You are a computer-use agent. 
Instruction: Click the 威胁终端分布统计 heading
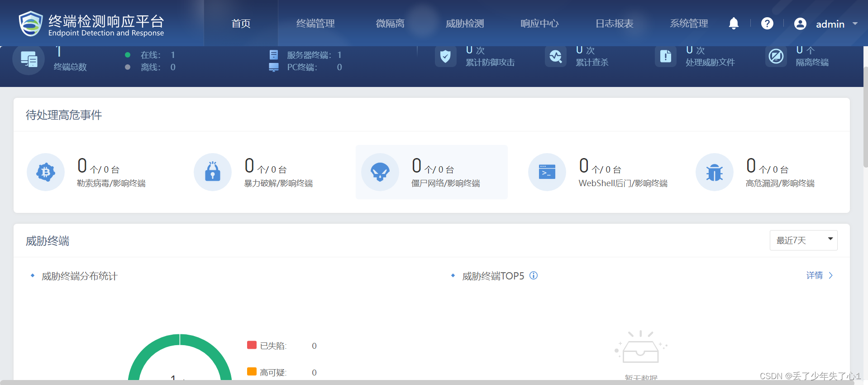[x=80, y=276]
